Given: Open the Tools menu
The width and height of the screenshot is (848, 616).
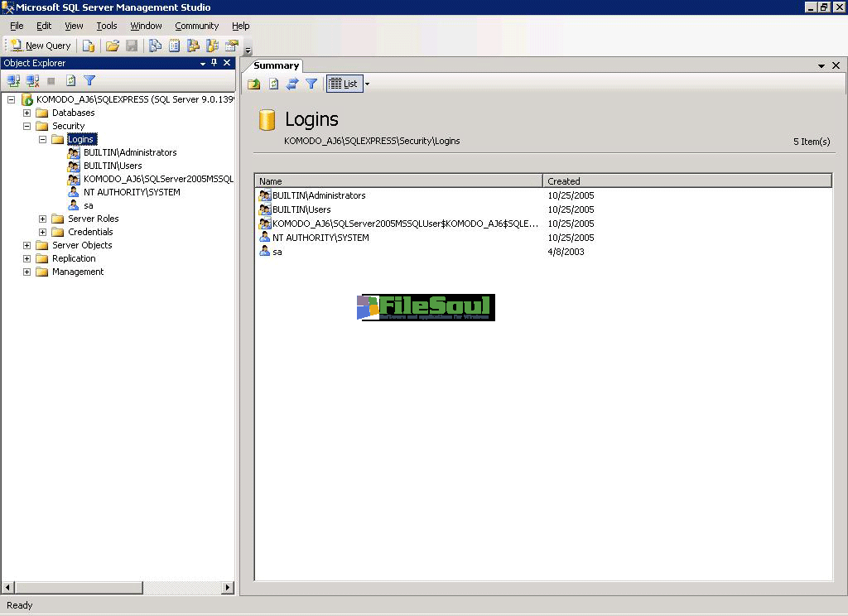Looking at the screenshot, I should point(107,26).
